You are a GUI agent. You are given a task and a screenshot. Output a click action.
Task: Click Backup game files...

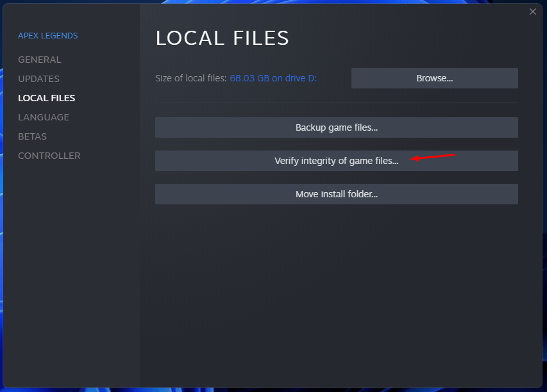pos(336,127)
